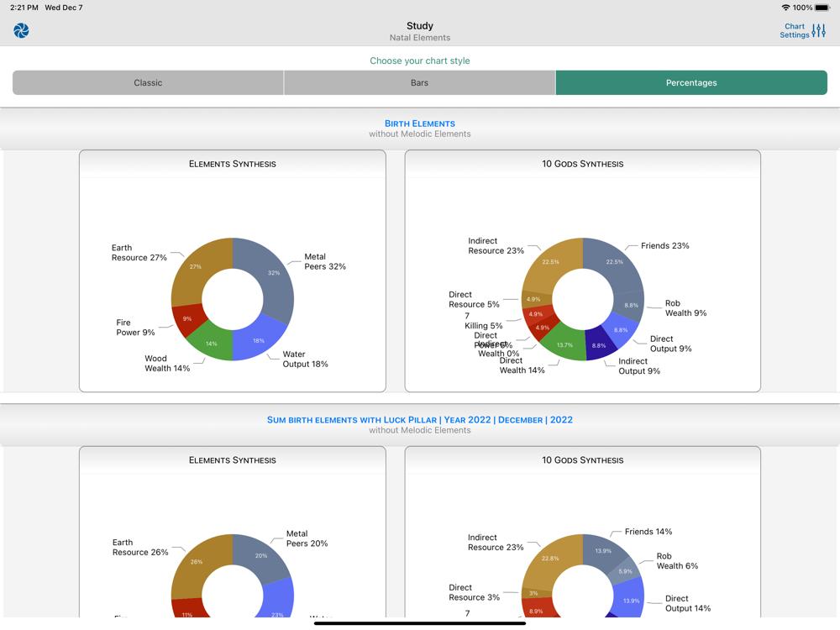This screenshot has height=630, width=840.
Task: Tap the 'Direct Resource 5%' label
Action: (x=474, y=300)
